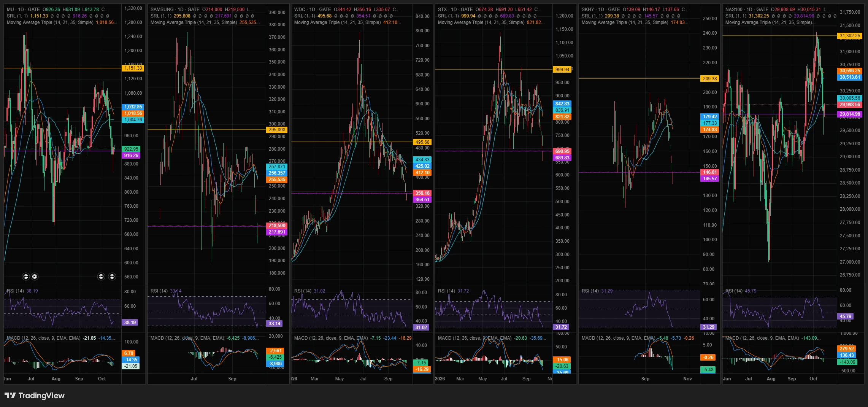This screenshot has height=407, width=868.
Task: Click the Aug label on MU time axis
Action: (x=56, y=379)
